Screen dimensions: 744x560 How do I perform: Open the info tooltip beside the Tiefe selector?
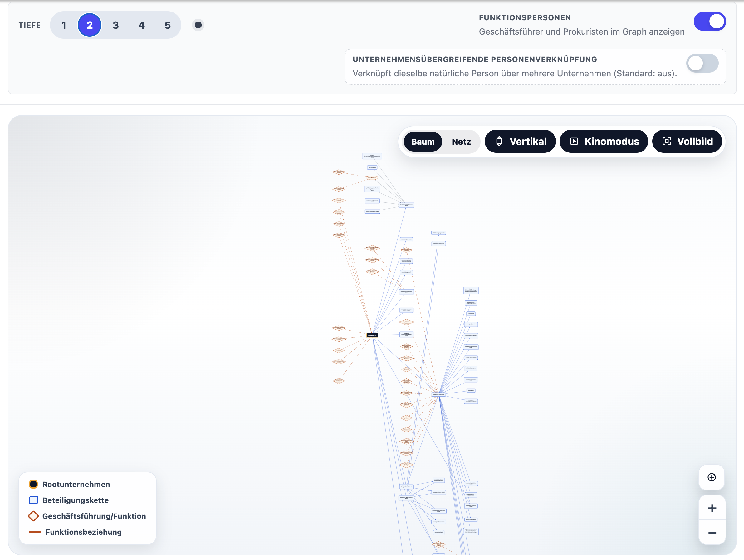(198, 25)
